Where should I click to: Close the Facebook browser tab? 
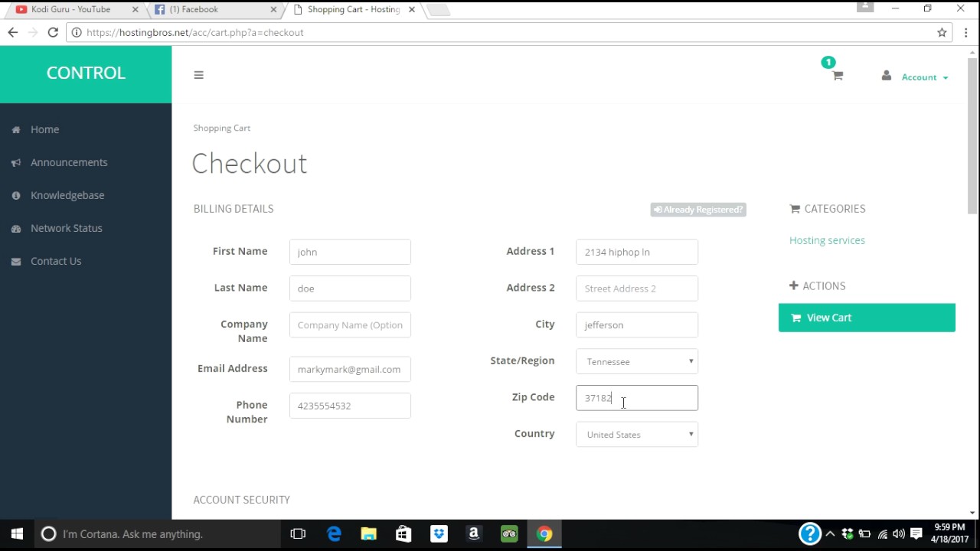click(x=274, y=9)
